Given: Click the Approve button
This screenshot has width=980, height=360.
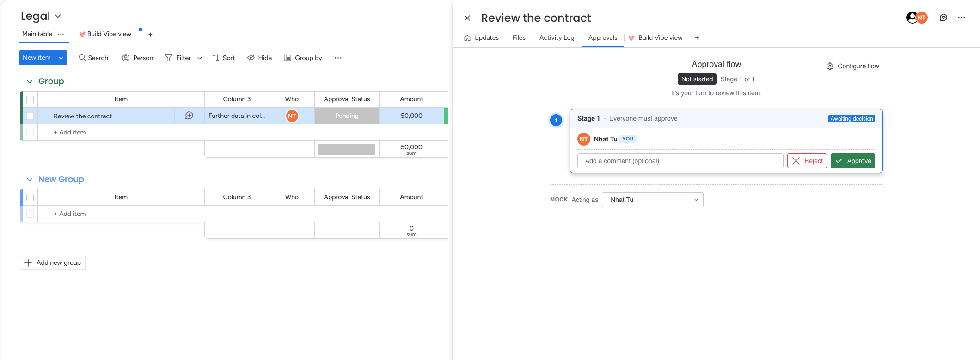Looking at the screenshot, I should click(x=853, y=161).
